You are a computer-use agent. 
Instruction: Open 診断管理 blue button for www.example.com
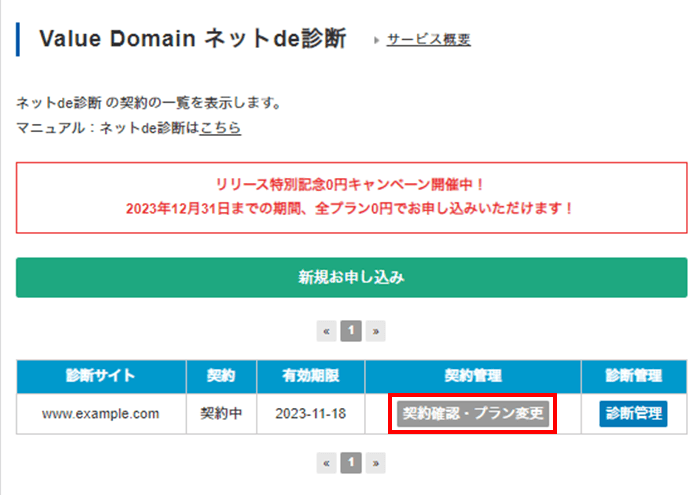pyautogui.click(x=633, y=413)
